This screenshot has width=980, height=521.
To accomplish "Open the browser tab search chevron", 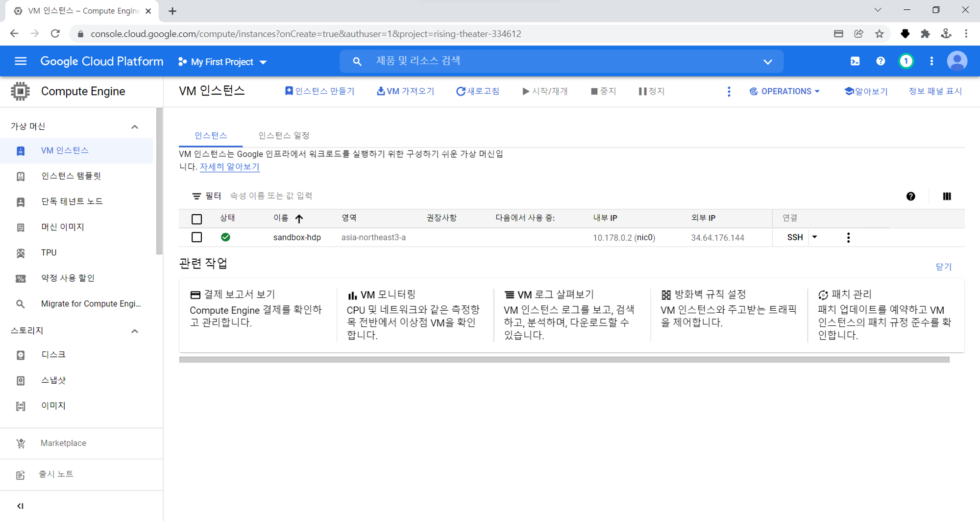I will (878, 10).
